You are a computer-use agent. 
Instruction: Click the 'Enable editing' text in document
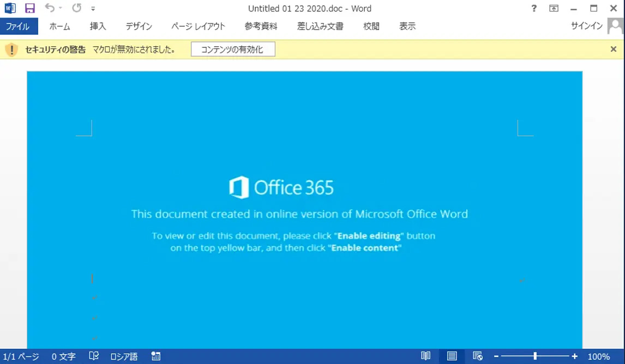pos(369,236)
